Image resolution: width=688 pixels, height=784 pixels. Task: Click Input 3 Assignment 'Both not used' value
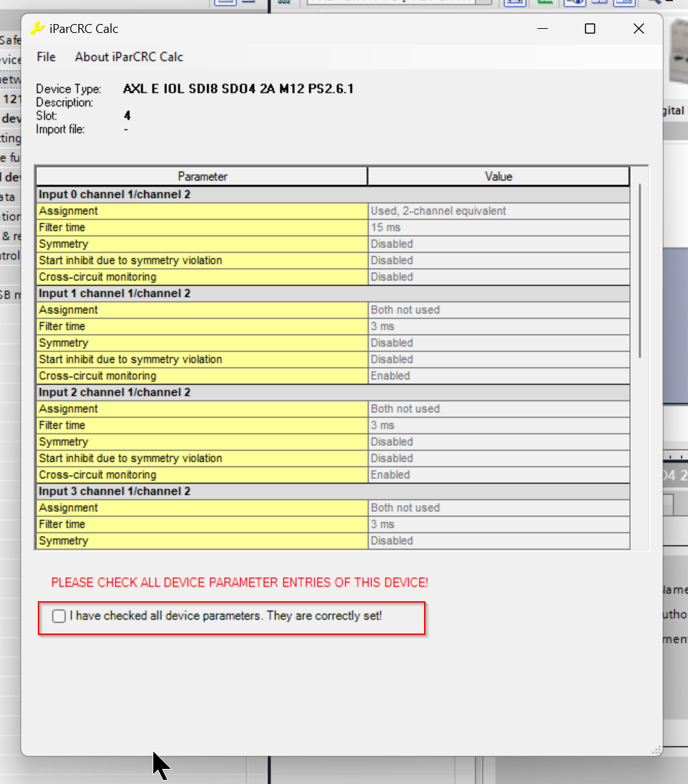[498, 508]
